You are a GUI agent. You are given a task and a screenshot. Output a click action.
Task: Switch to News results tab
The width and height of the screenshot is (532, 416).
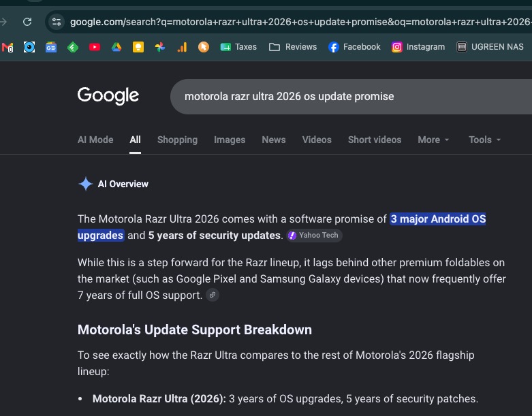click(x=274, y=140)
